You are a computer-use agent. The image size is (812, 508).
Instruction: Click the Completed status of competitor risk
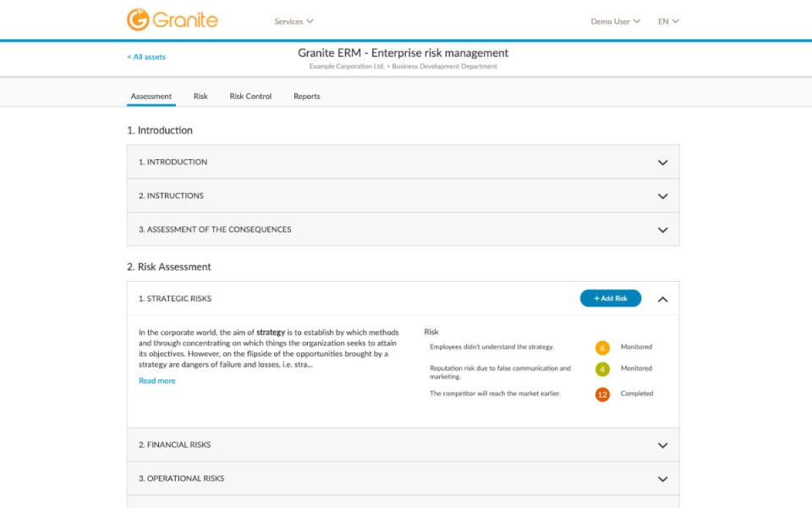637,394
